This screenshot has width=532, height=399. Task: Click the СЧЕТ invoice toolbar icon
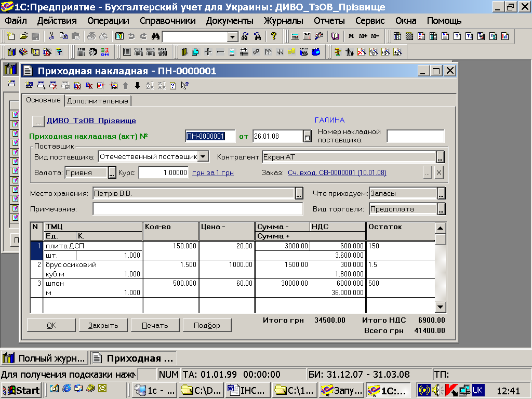point(138,51)
